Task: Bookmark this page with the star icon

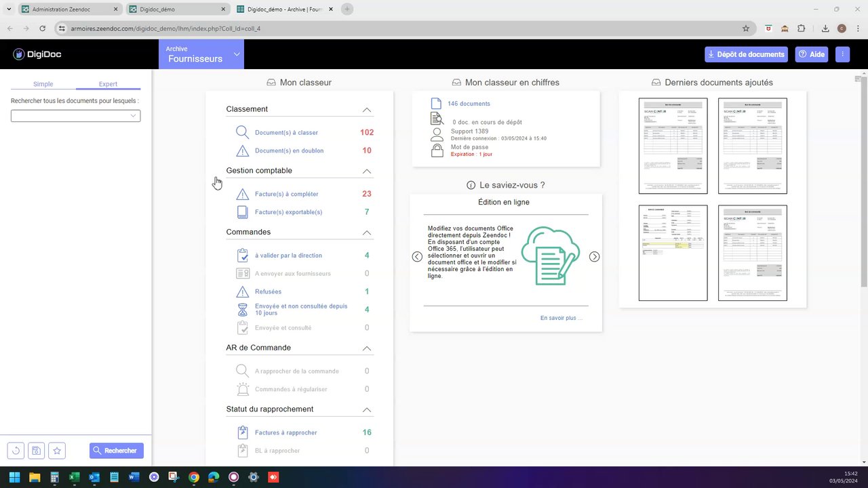Action: (x=746, y=28)
